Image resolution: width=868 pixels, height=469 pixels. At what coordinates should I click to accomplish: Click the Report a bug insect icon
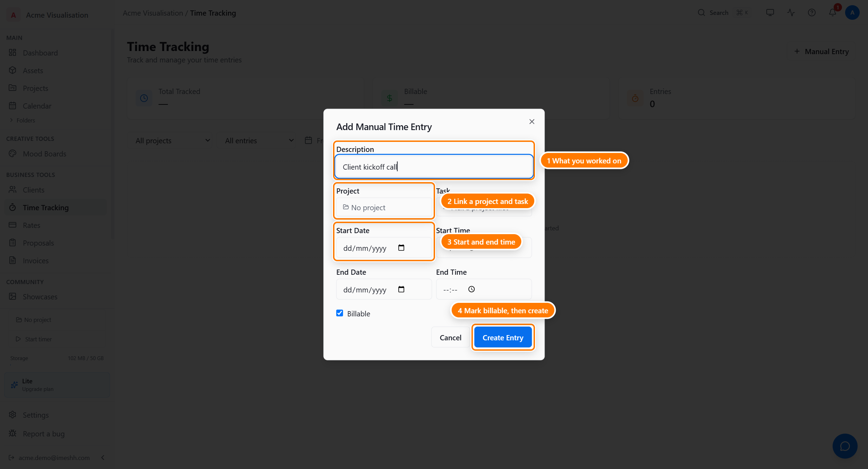[12, 433]
